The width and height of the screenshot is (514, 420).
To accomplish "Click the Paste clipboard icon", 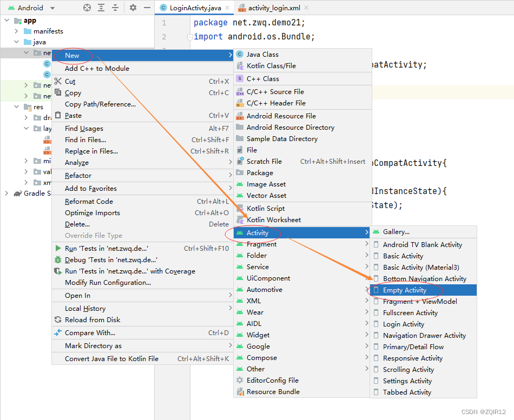I will (58, 115).
